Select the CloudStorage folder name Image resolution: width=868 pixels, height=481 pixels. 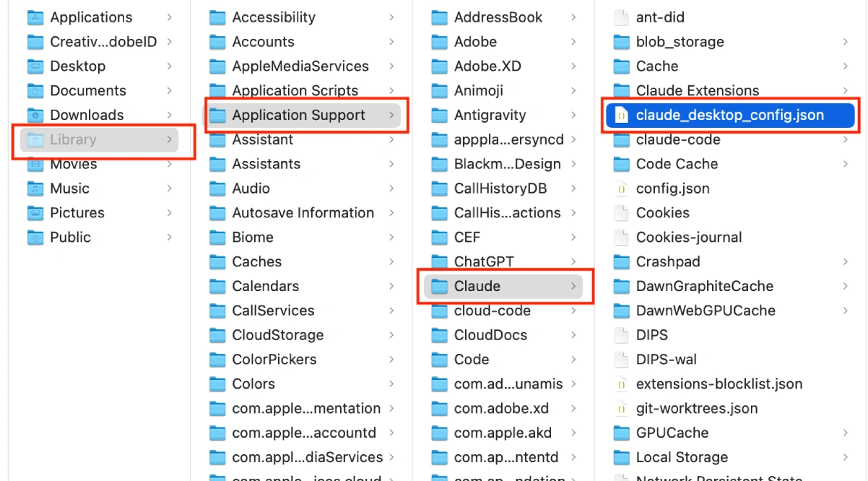tap(278, 335)
